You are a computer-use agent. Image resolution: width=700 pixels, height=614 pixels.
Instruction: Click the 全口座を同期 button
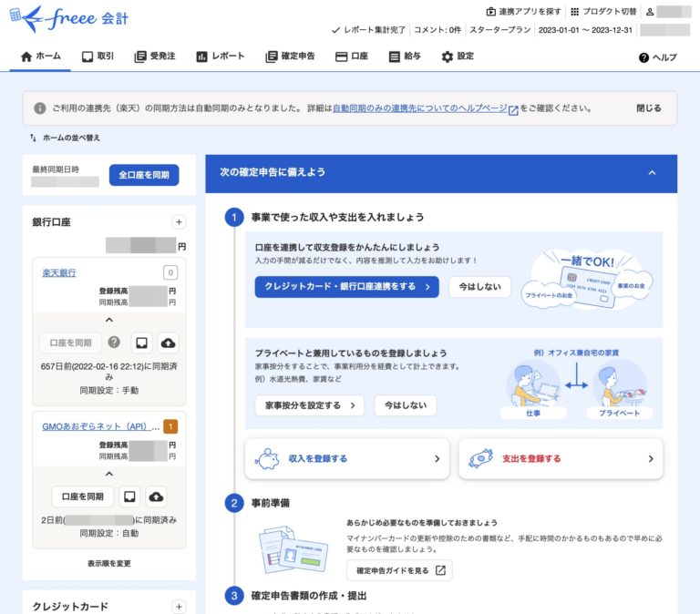pyautogui.click(x=144, y=175)
